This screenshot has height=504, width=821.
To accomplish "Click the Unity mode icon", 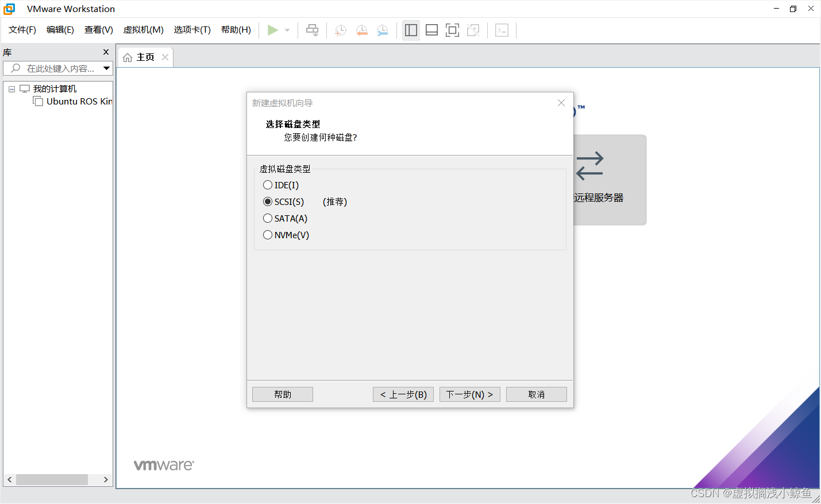I will pyautogui.click(x=473, y=30).
